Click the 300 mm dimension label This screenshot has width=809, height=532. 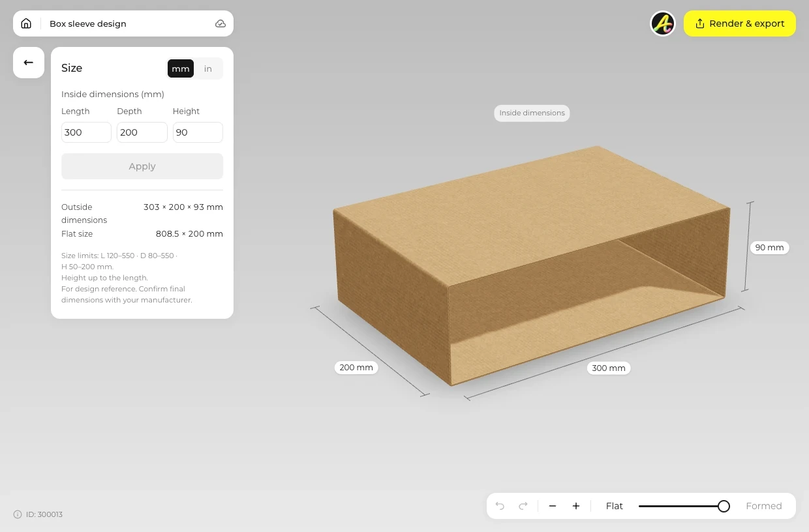(x=609, y=368)
